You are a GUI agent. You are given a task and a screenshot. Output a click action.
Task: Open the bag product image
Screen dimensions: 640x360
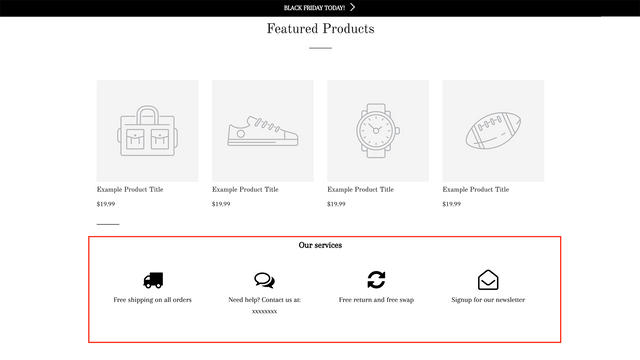tap(147, 131)
